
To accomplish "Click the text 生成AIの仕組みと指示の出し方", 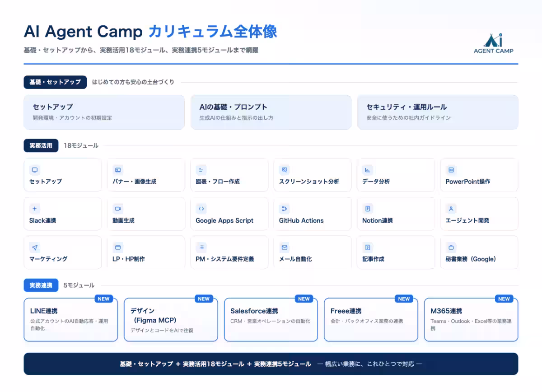I will point(236,118).
